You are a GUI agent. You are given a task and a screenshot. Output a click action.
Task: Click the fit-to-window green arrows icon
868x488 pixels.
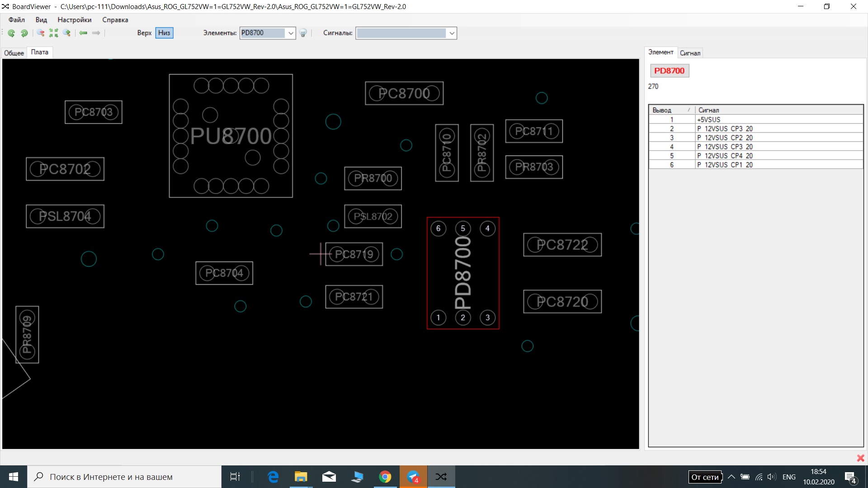54,33
